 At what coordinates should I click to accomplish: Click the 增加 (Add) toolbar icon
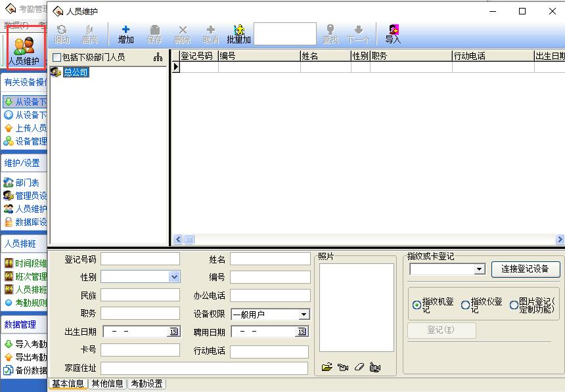tap(125, 34)
